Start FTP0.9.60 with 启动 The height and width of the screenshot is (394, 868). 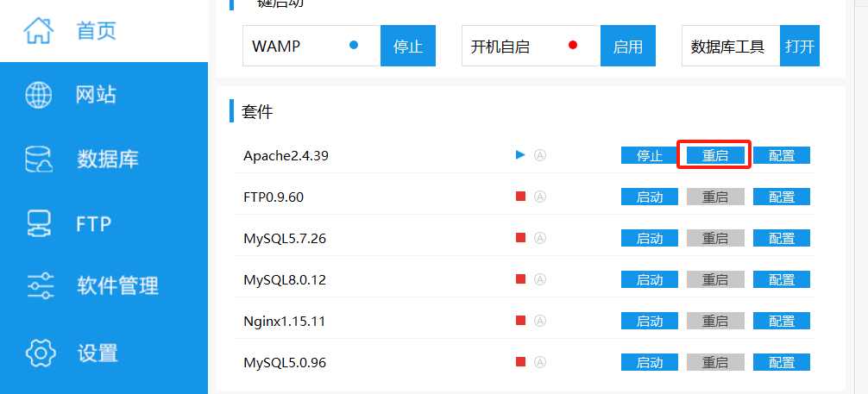pyautogui.click(x=650, y=197)
